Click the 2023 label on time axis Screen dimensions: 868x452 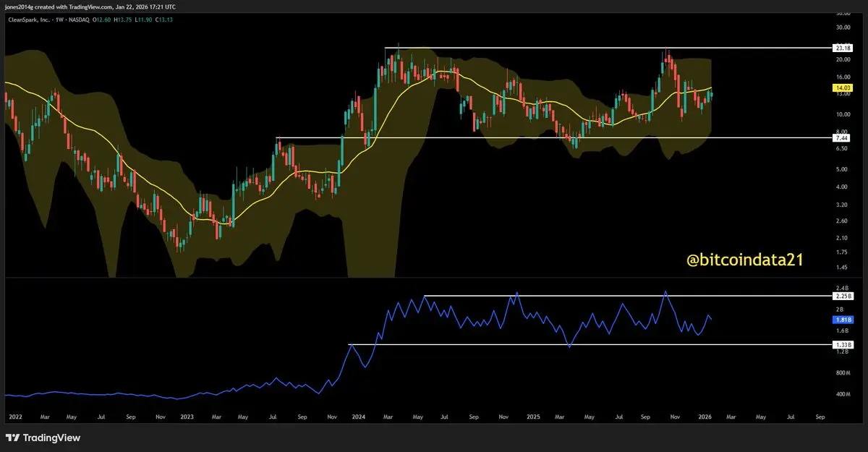pos(187,417)
